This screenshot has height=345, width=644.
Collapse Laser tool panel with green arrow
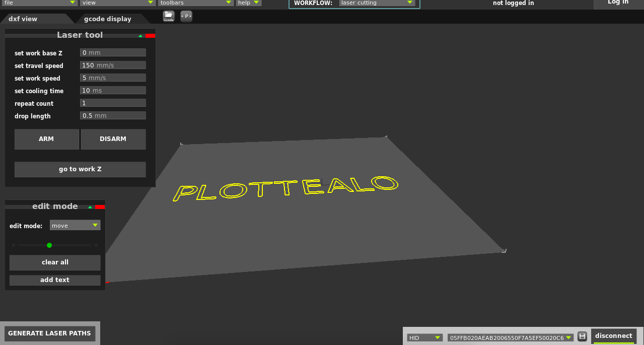[140, 36]
